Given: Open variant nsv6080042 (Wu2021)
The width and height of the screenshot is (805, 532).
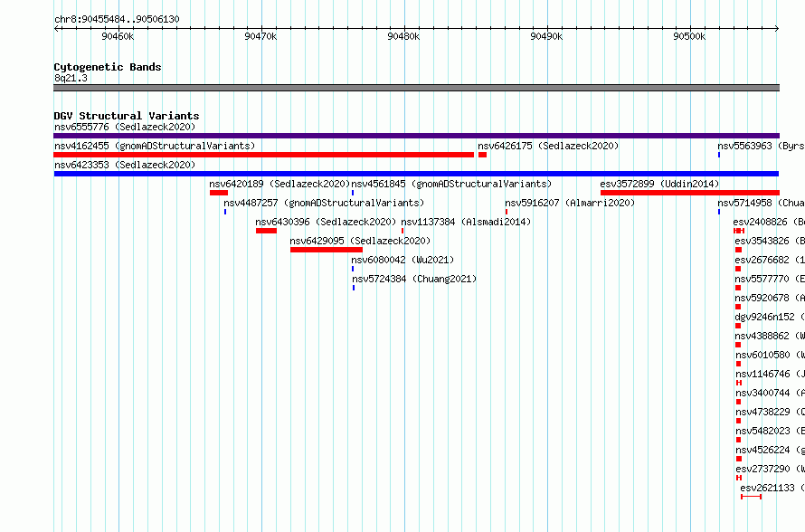Looking at the screenshot, I should click(x=403, y=260).
